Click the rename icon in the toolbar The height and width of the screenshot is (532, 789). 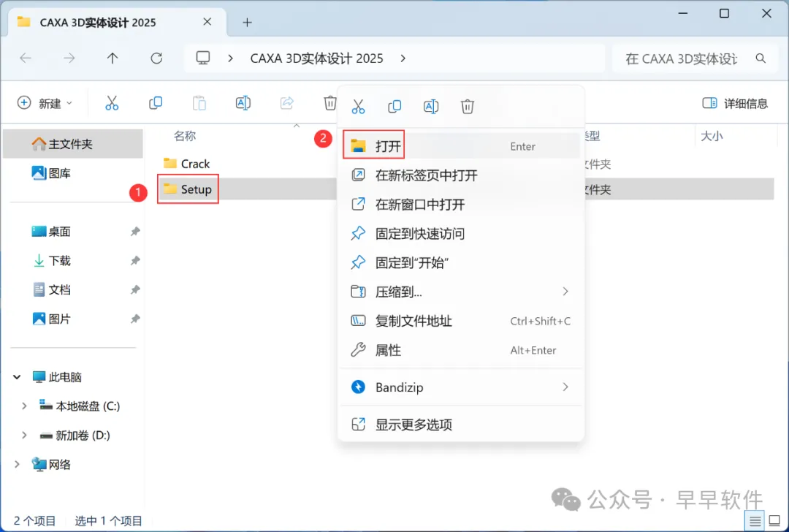(x=243, y=103)
